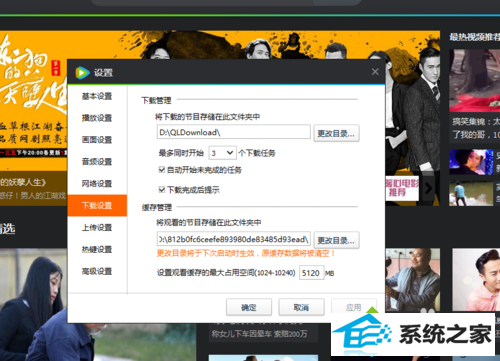Image resolution: width=500 pixels, height=361 pixels.
Task: Select the 画面设置 tab
Action: point(97,140)
